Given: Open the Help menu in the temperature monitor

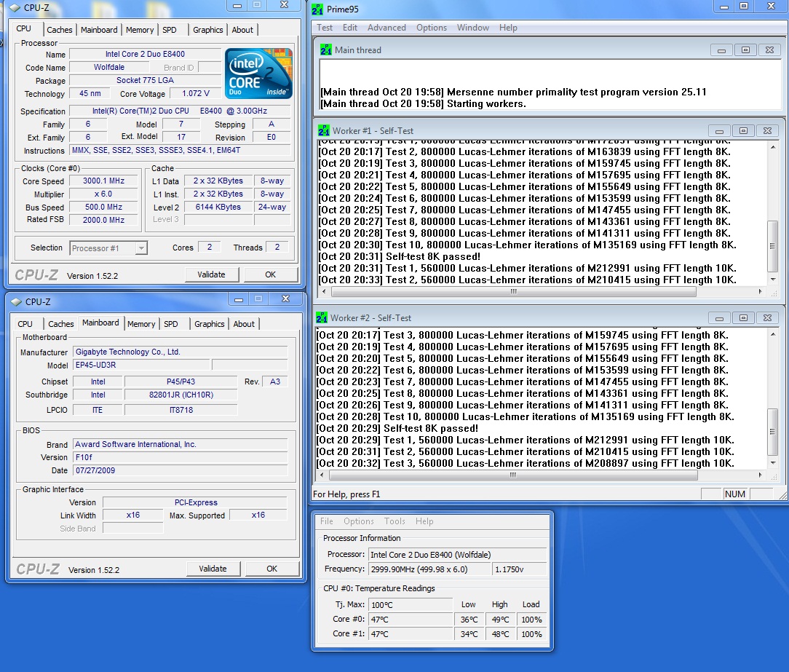Looking at the screenshot, I should (424, 521).
